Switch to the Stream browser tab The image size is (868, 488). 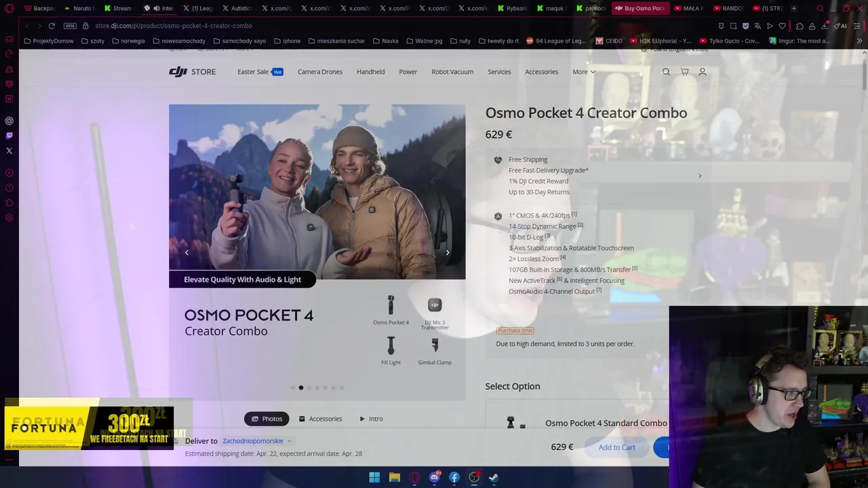(x=118, y=8)
